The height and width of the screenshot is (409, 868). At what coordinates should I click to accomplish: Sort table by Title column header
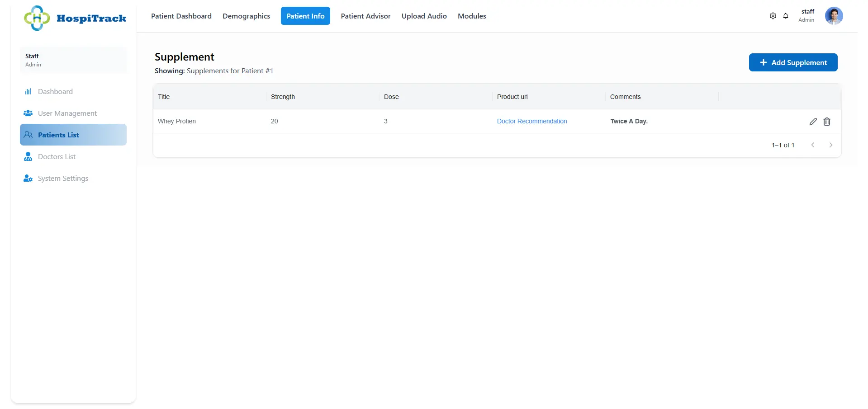164,97
